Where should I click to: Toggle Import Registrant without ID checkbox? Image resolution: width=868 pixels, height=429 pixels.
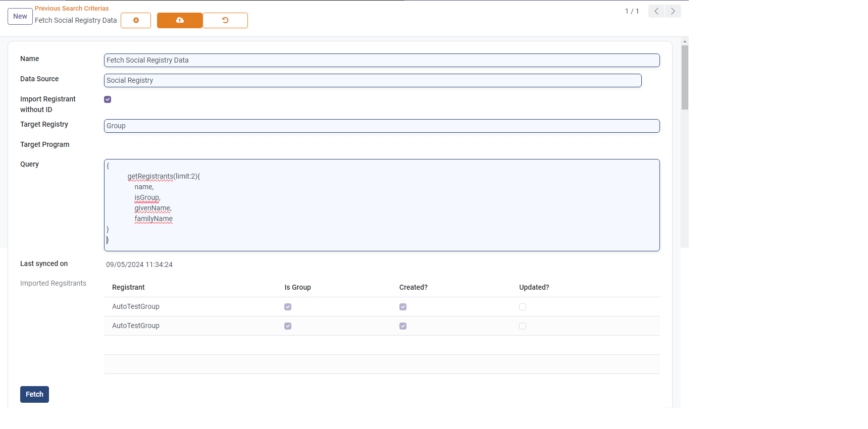click(x=108, y=99)
